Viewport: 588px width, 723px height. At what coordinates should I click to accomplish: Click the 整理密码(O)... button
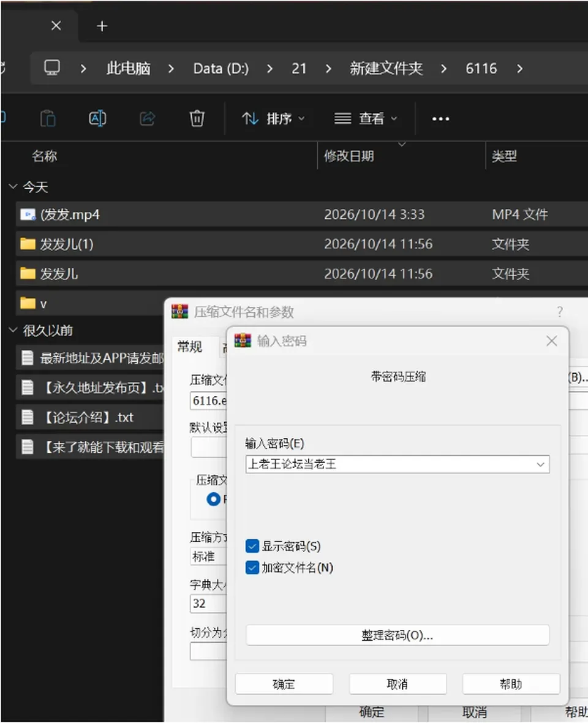coord(398,635)
